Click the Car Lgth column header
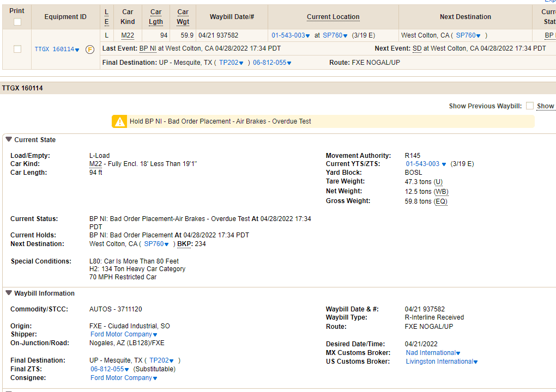The width and height of the screenshot is (556, 392). click(x=156, y=17)
